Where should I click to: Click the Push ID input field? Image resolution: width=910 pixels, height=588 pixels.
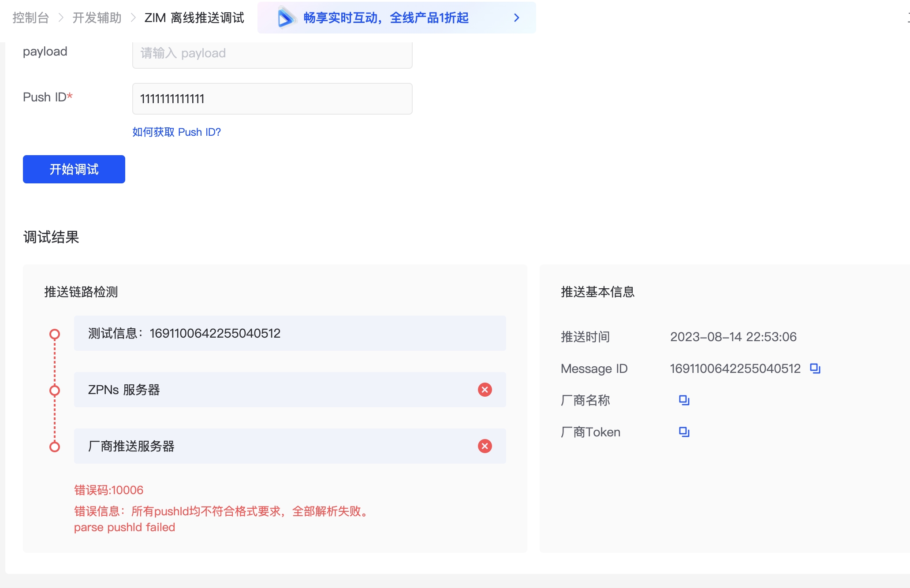click(x=272, y=99)
